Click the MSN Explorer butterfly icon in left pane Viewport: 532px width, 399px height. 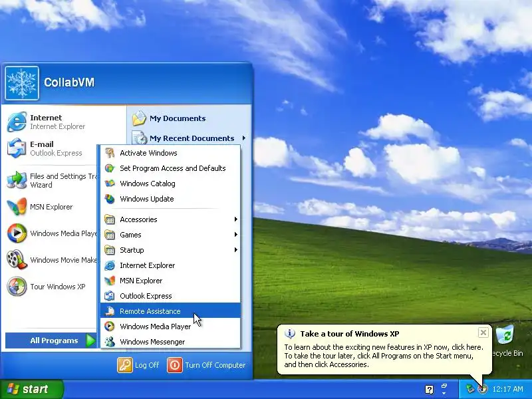click(17, 207)
